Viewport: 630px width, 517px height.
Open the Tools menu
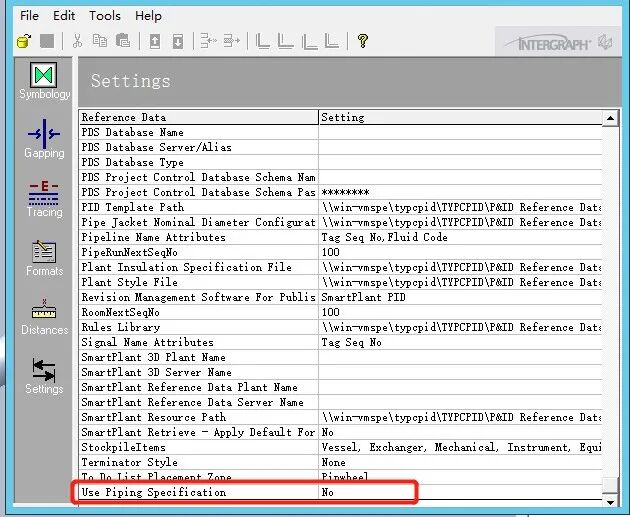click(105, 16)
